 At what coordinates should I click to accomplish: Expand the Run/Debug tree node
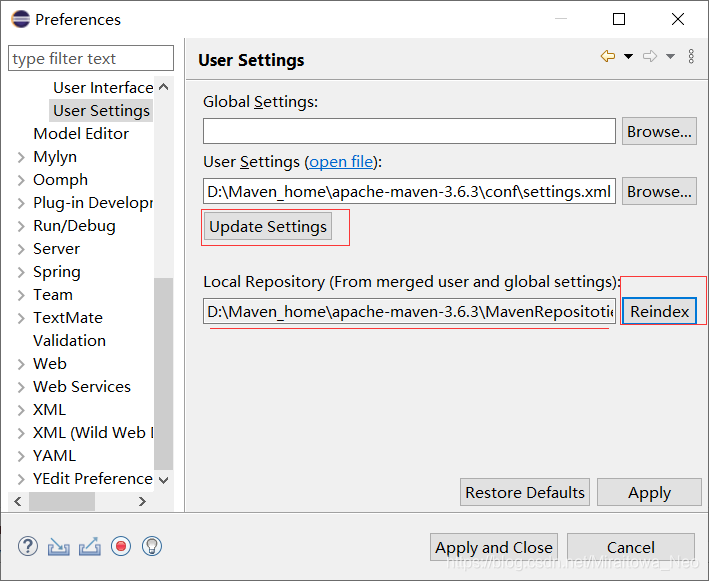click(21, 226)
